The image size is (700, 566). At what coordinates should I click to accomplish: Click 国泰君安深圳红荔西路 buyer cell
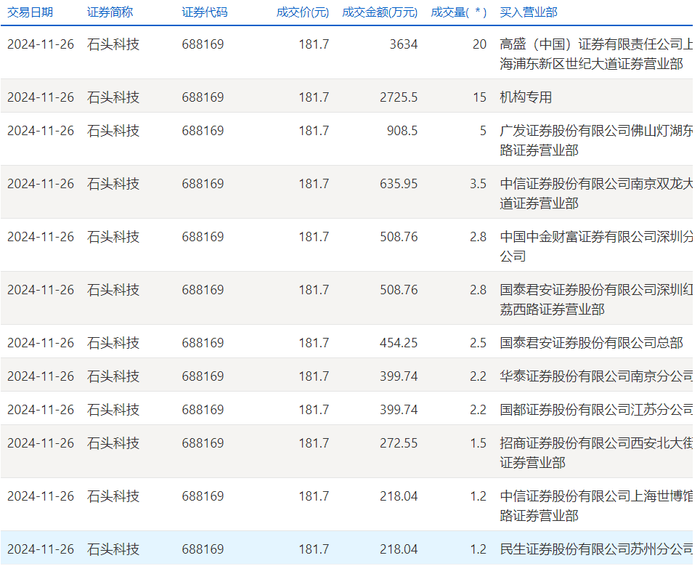[596, 300]
